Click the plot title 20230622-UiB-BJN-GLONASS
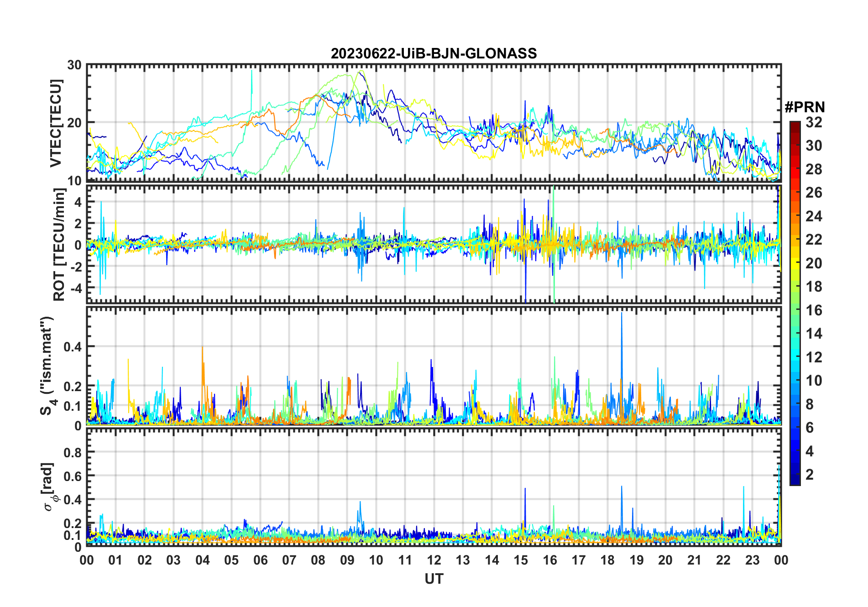 click(434, 54)
